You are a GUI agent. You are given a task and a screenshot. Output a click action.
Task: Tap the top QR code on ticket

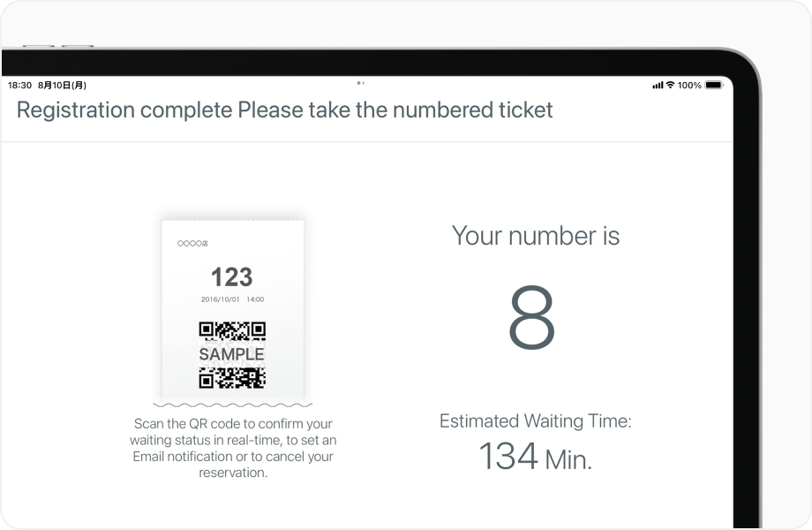(232, 331)
